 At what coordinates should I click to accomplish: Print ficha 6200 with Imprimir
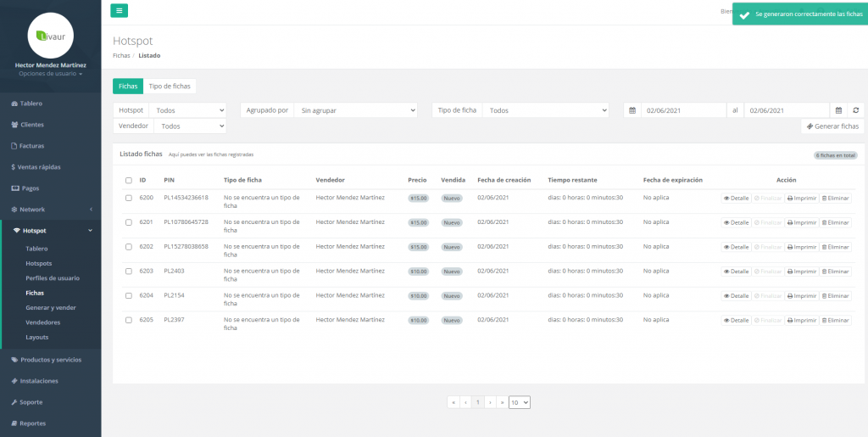coord(802,199)
